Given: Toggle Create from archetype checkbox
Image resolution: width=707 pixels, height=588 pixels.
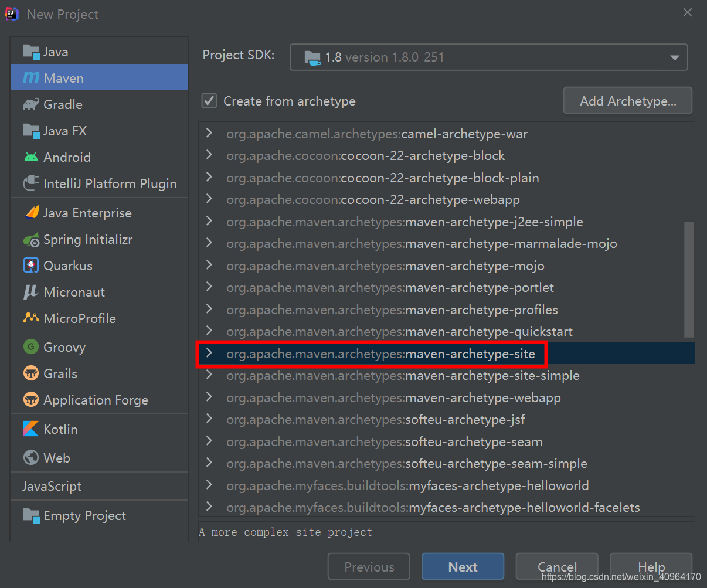Looking at the screenshot, I should point(209,101).
